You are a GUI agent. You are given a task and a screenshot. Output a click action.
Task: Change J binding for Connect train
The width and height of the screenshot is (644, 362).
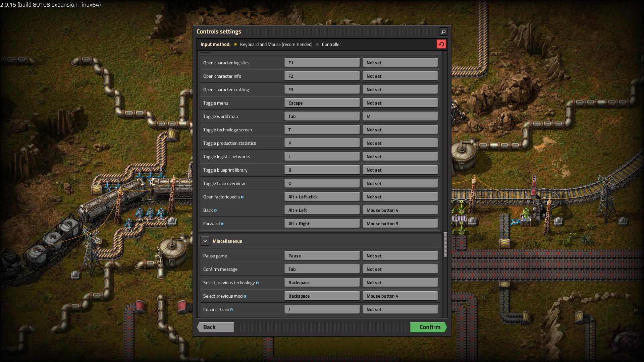click(x=322, y=309)
